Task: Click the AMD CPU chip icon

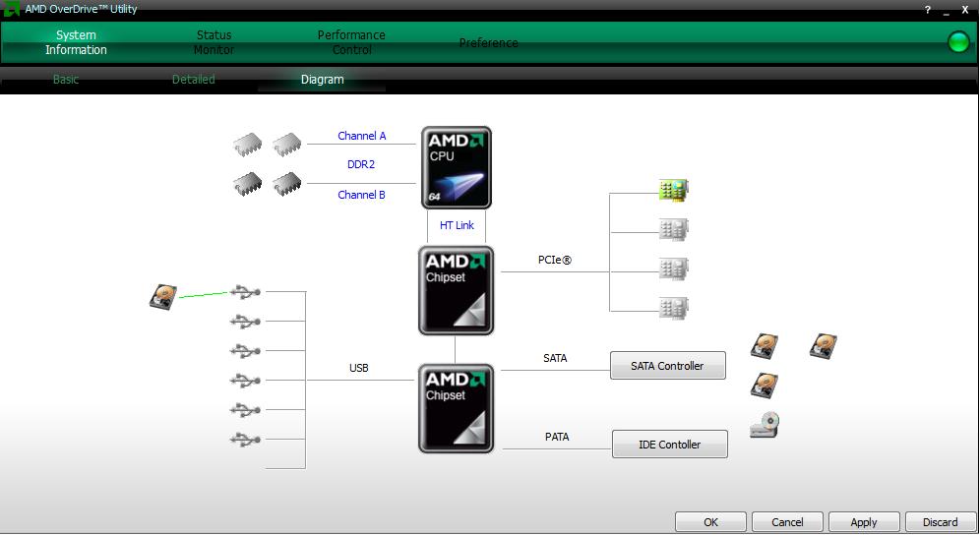Action: 457,167
